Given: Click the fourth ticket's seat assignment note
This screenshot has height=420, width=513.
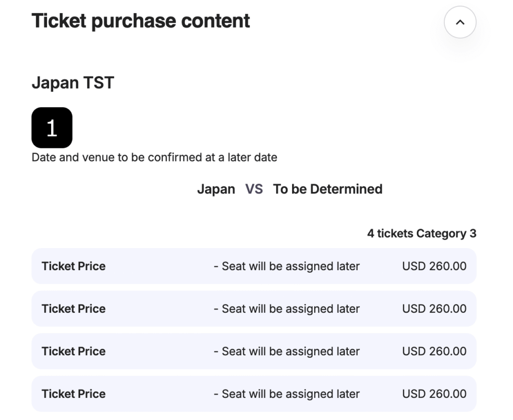Looking at the screenshot, I should [x=287, y=394].
